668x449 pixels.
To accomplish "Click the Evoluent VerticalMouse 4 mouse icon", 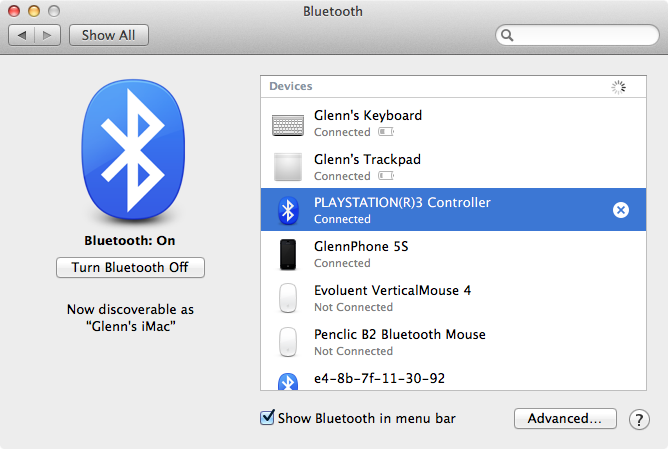I will click(x=288, y=298).
